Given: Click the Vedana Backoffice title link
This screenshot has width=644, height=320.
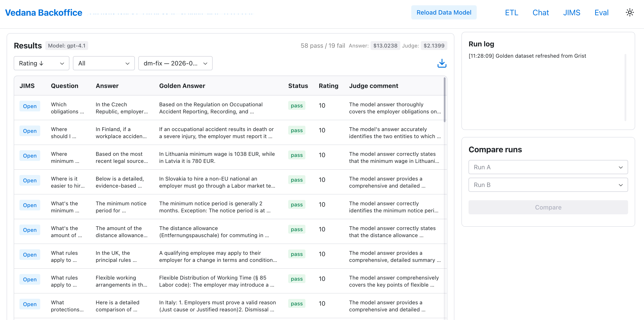Looking at the screenshot, I should (44, 13).
